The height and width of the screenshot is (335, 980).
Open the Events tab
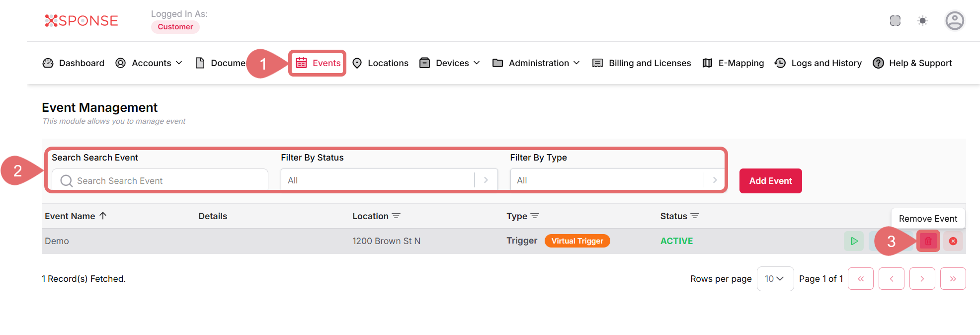pyautogui.click(x=318, y=63)
